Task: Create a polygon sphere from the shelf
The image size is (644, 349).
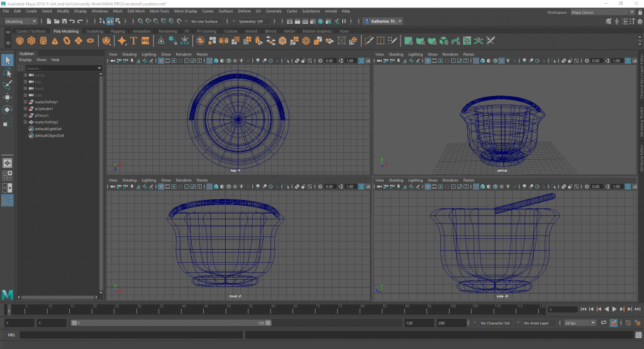Action: pyautogui.click(x=21, y=41)
